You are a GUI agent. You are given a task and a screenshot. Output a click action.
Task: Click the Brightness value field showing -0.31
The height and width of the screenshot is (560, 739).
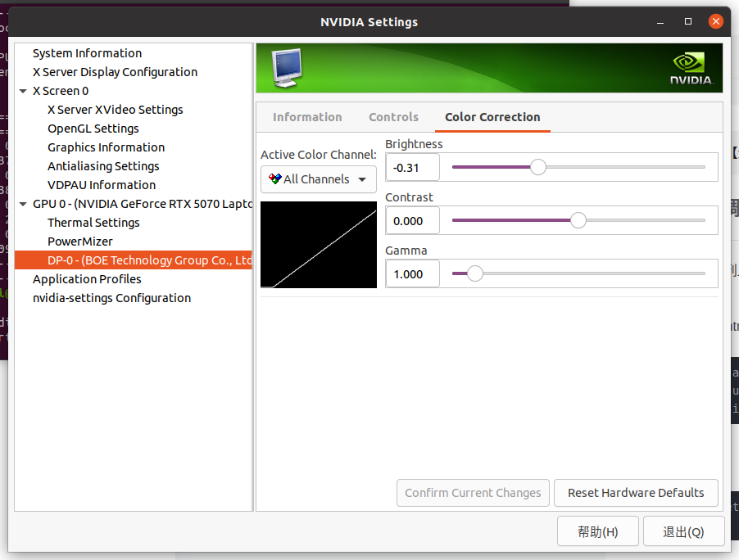413,168
